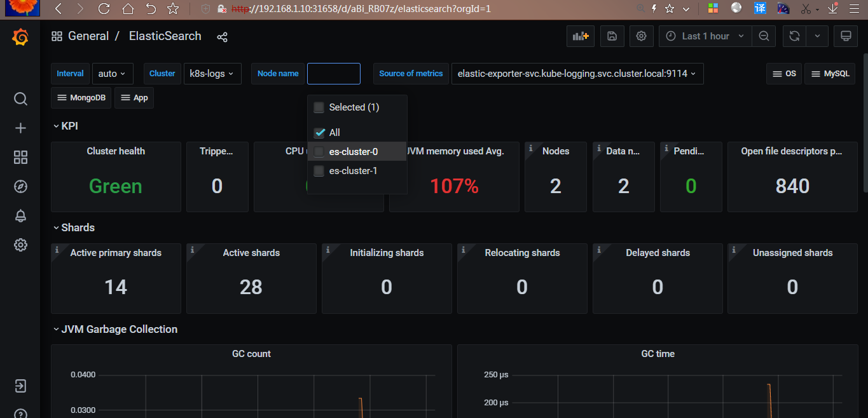The width and height of the screenshot is (868, 418).
Task: Share the ElasticSearch dashboard
Action: pyautogui.click(x=222, y=37)
